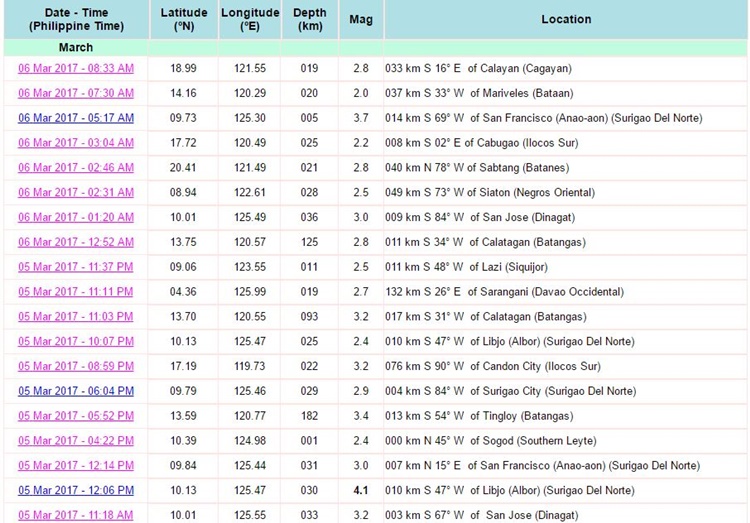The height and width of the screenshot is (523, 750).
Task: Open the 05 Mar 2017 - 11:37 PM event link
Action: [76, 267]
